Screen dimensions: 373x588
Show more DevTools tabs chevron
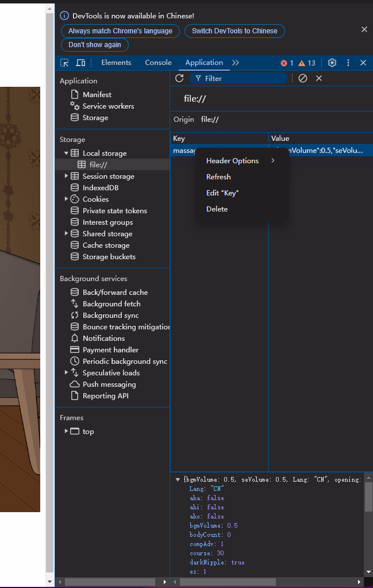pos(236,63)
